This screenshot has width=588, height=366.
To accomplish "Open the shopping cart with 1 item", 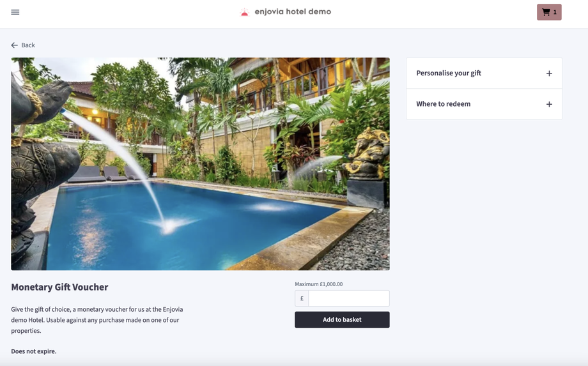I will (549, 12).
